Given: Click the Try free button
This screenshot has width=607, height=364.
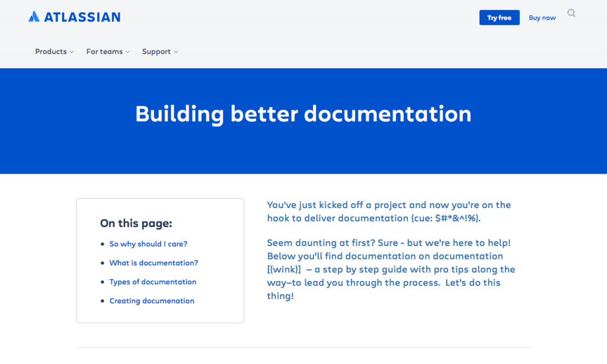Looking at the screenshot, I should 499,18.
